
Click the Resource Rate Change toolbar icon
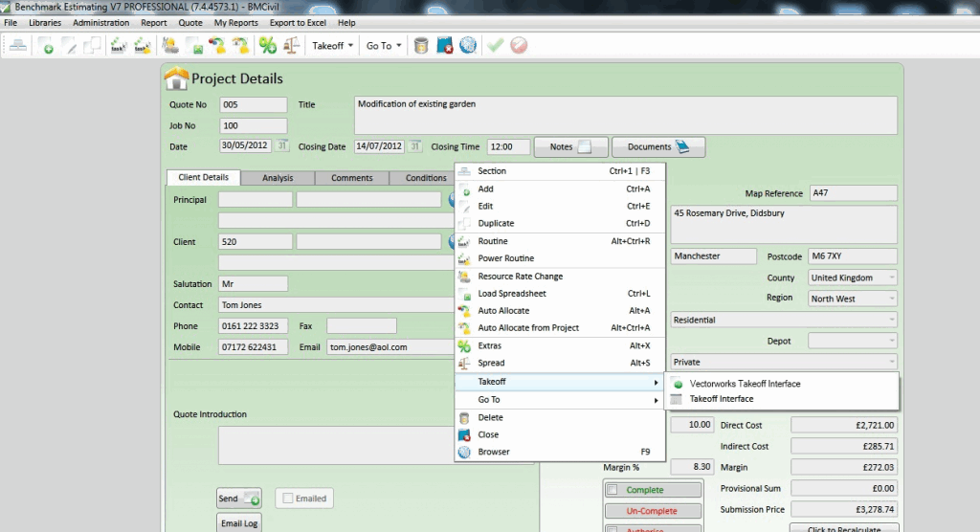[x=170, y=45]
